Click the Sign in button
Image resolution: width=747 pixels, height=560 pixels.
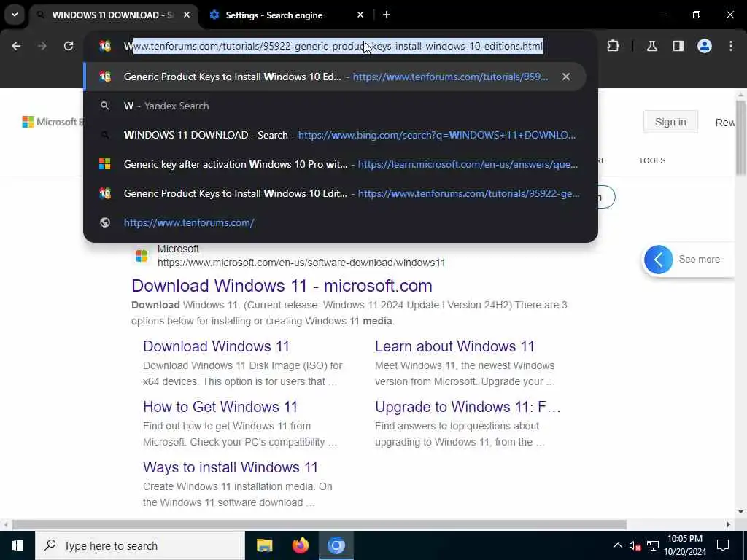670,122
